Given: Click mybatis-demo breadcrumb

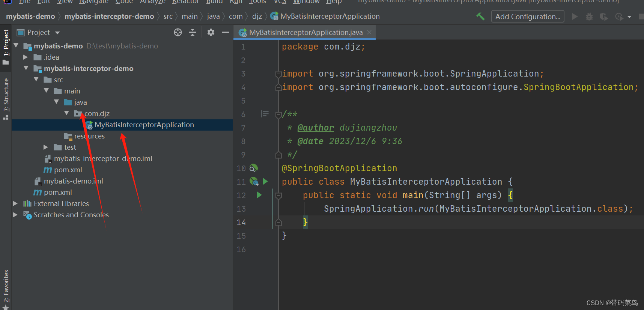Looking at the screenshot, I should (x=30, y=16).
